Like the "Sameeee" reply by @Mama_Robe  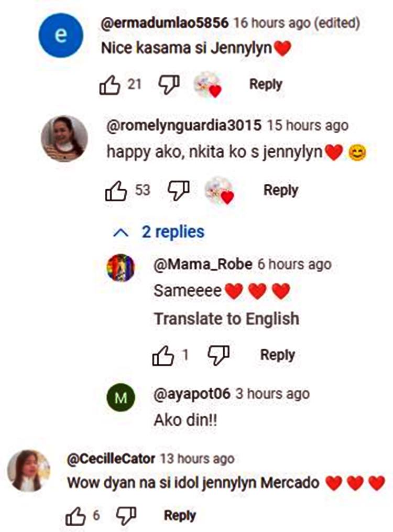(x=163, y=356)
